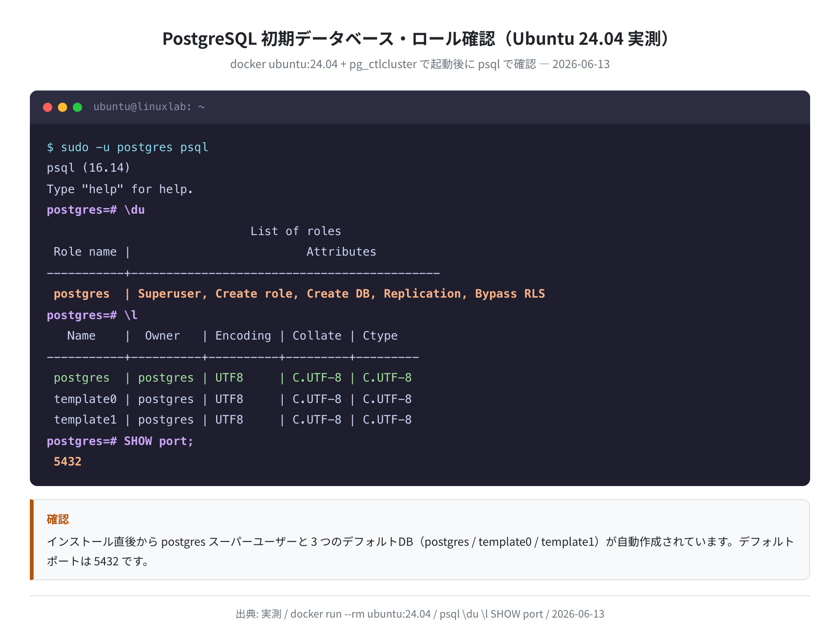Click the 'Attributes' column header
Viewport: 840px width, 640px height.
[342, 252]
